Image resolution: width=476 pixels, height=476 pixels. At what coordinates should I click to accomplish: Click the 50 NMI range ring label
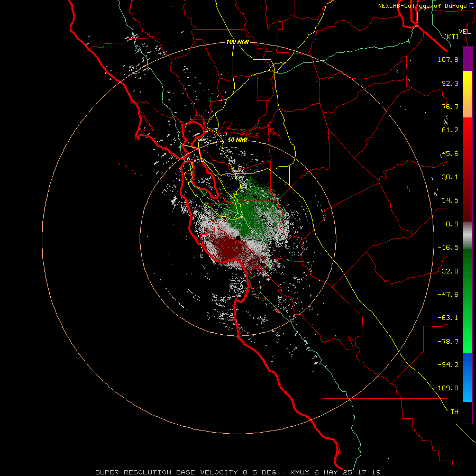coord(237,140)
